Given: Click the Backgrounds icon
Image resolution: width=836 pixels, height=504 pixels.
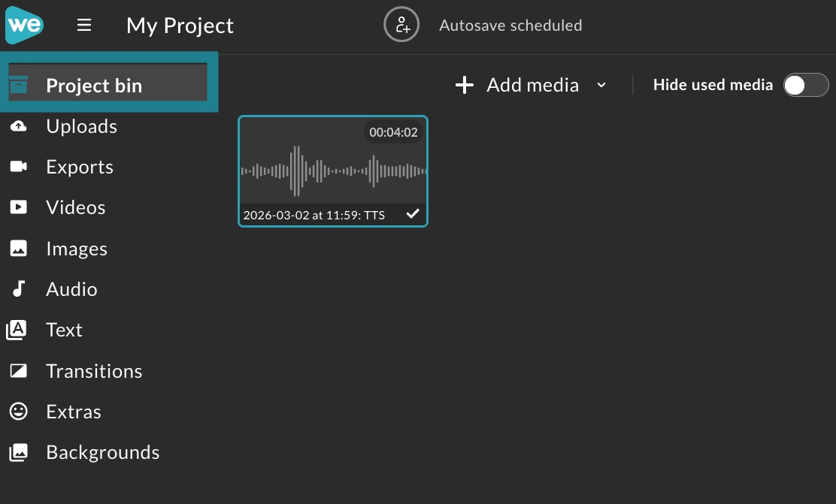Looking at the screenshot, I should [19, 452].
